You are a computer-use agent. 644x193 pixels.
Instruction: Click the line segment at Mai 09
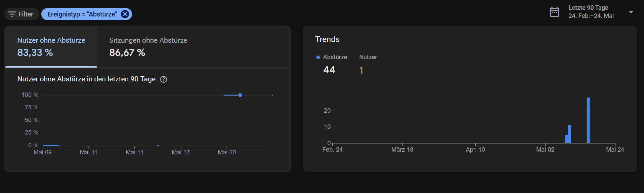(x=51, y=145)
